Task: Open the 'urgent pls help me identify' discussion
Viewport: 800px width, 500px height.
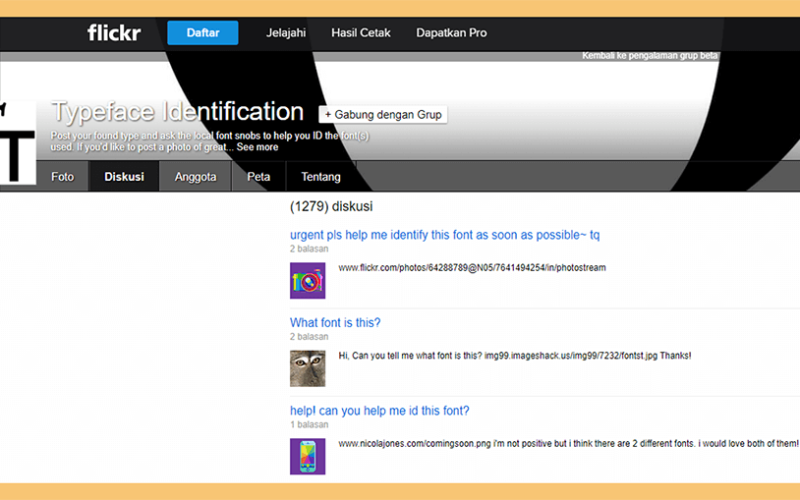Action: 444,235
